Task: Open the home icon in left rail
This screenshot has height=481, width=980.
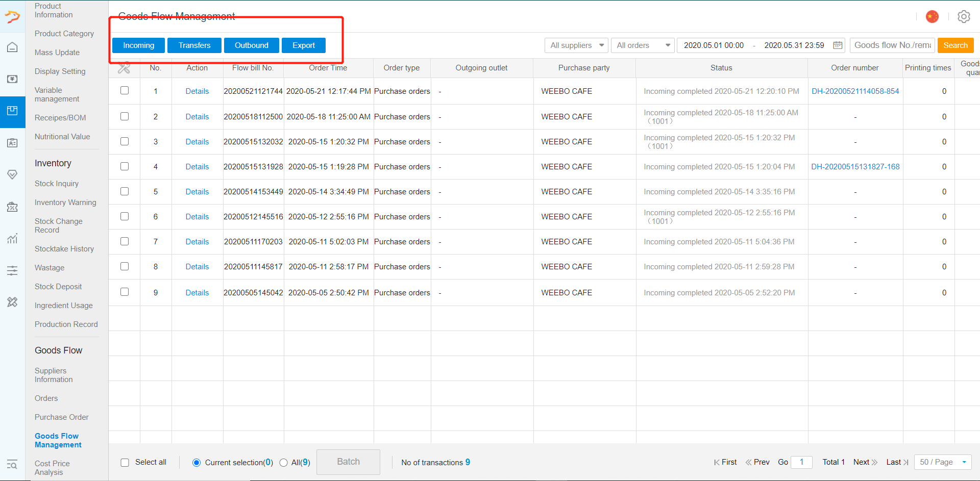Action: point(12,47)
